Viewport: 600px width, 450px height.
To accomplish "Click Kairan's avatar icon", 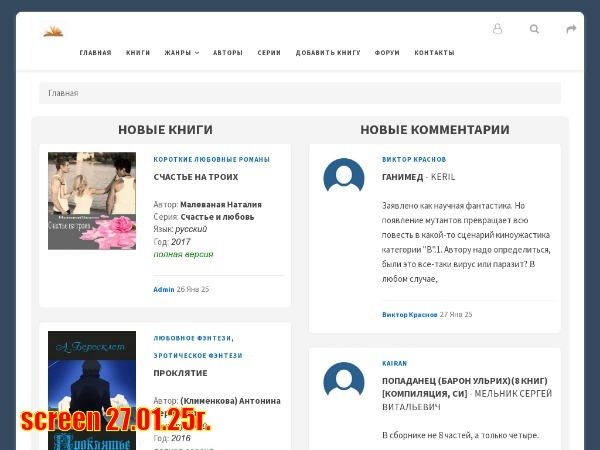I will 344,382.
